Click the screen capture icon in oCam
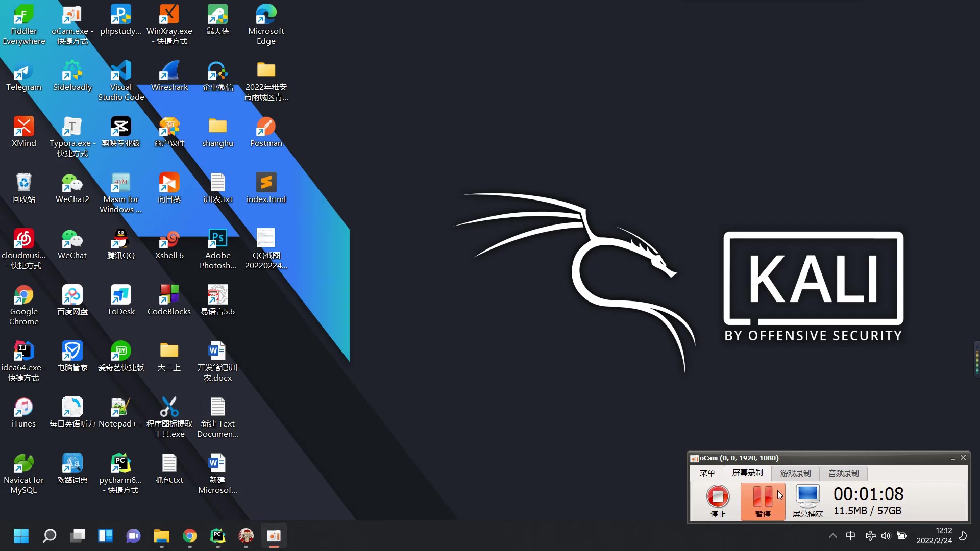 807,500
